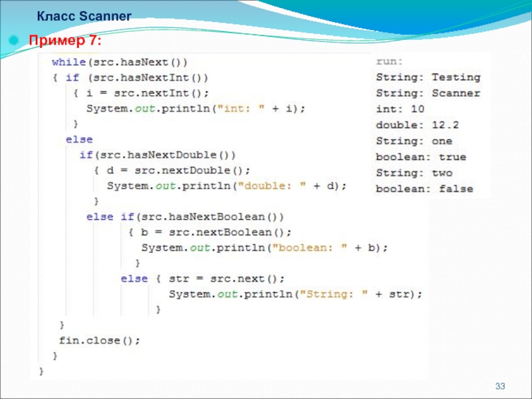This screenshot has width=532, height=399.
Task: Click the code 'i = src.nextInt();'
Action: (148, 93)
